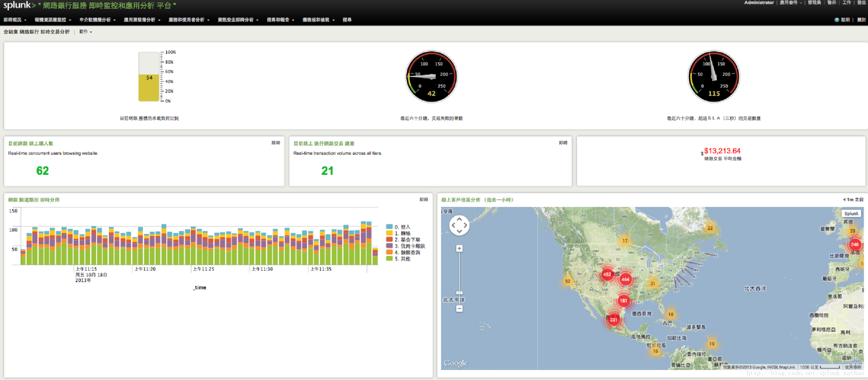Click the 登出 logout link
The height and width of the screenshot is (380, 868).
pyautogui.click(x=861, y=2)
